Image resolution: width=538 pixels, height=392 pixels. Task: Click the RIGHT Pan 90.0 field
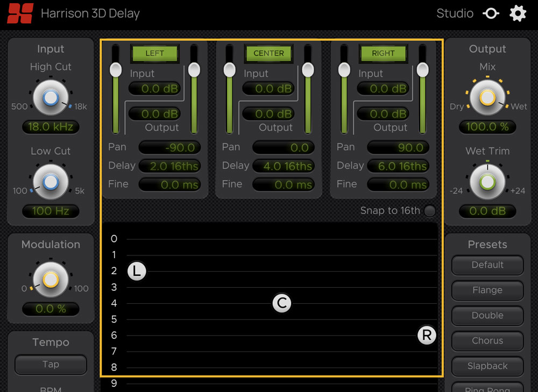398,147
